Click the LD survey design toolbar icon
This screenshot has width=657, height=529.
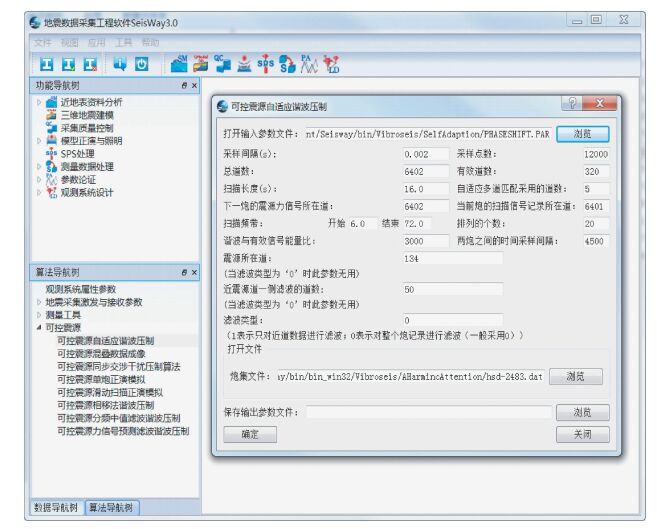(x=332, y=64)
